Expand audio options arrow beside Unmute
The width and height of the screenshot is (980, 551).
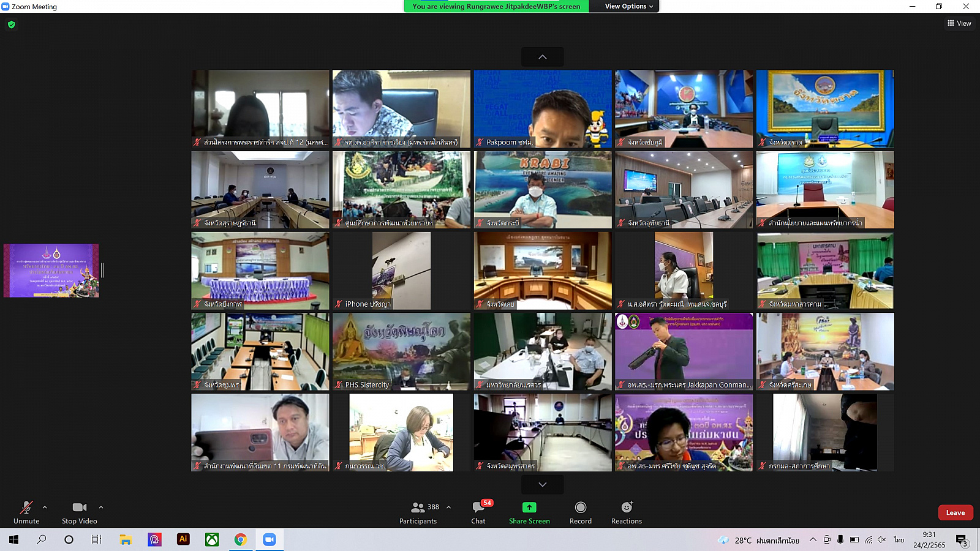click(x=45, y=508)
